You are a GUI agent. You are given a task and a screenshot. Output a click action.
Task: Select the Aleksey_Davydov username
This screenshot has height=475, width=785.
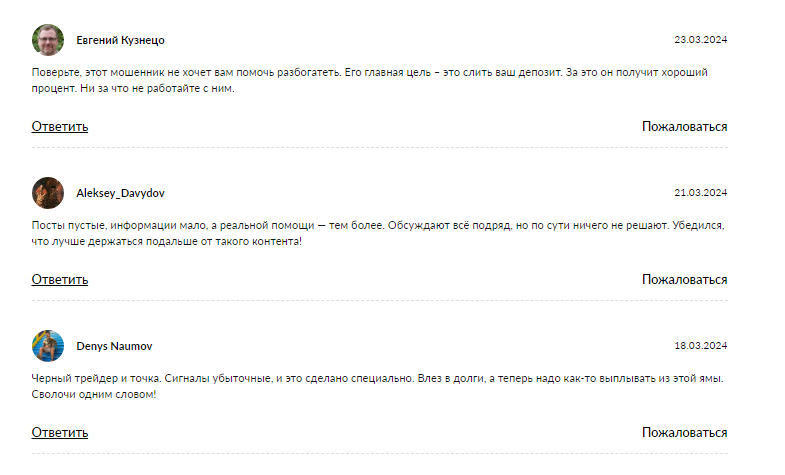(120, 193)
